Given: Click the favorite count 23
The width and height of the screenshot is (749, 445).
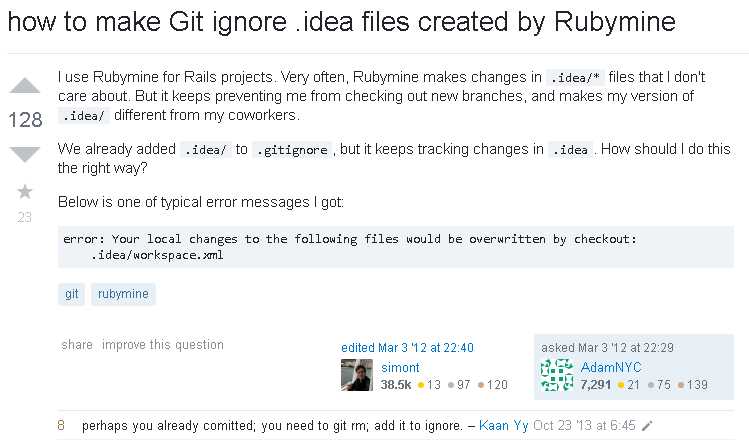Looking at the screenshot, I should click(x=25, y=217).
